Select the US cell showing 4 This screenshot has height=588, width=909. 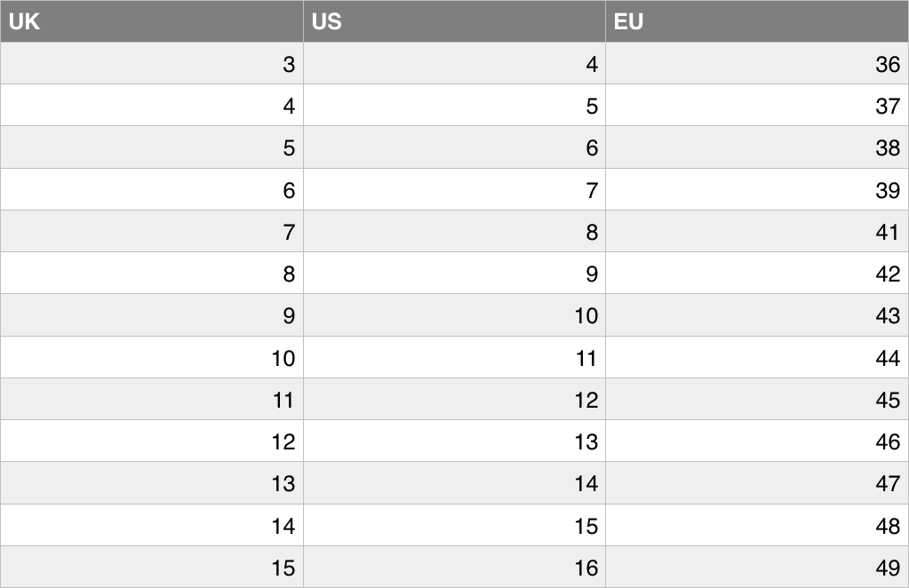coord(454,64)
